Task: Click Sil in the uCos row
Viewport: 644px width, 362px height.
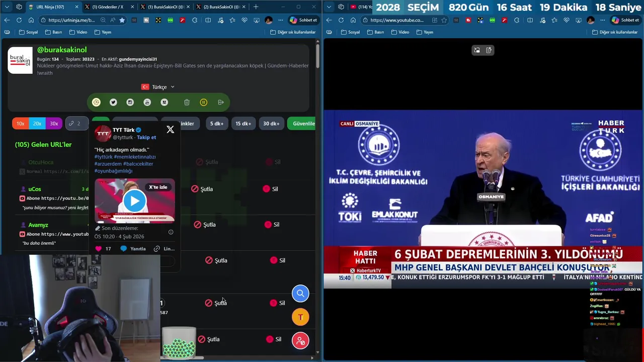Action: pos(271,189)
